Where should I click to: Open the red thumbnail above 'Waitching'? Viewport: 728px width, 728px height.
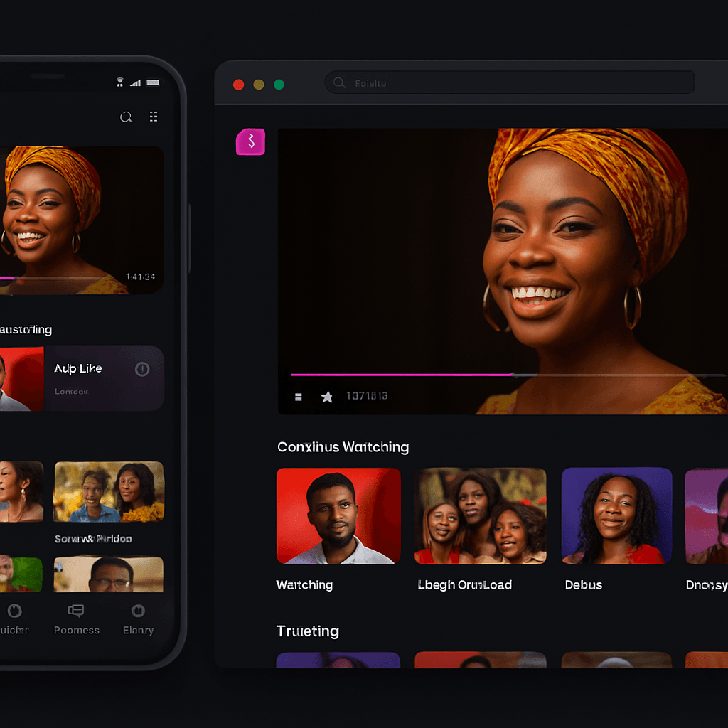click(338, 516)
